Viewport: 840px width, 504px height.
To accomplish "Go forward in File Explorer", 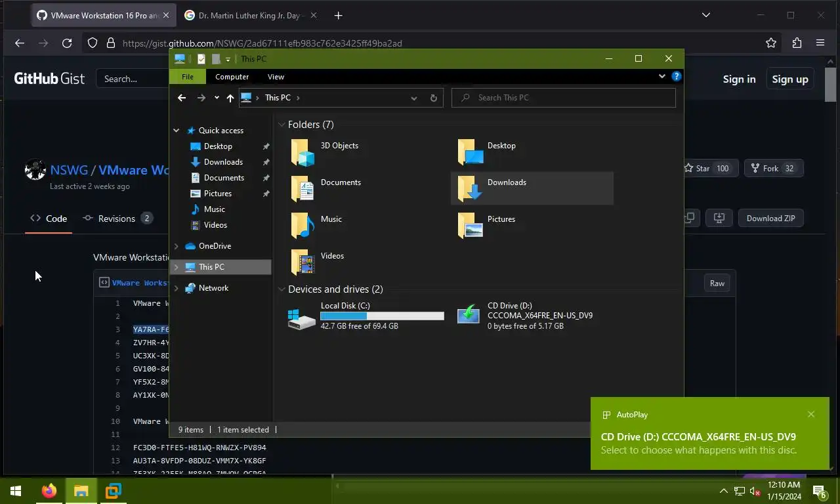I will tap(201, 98).
